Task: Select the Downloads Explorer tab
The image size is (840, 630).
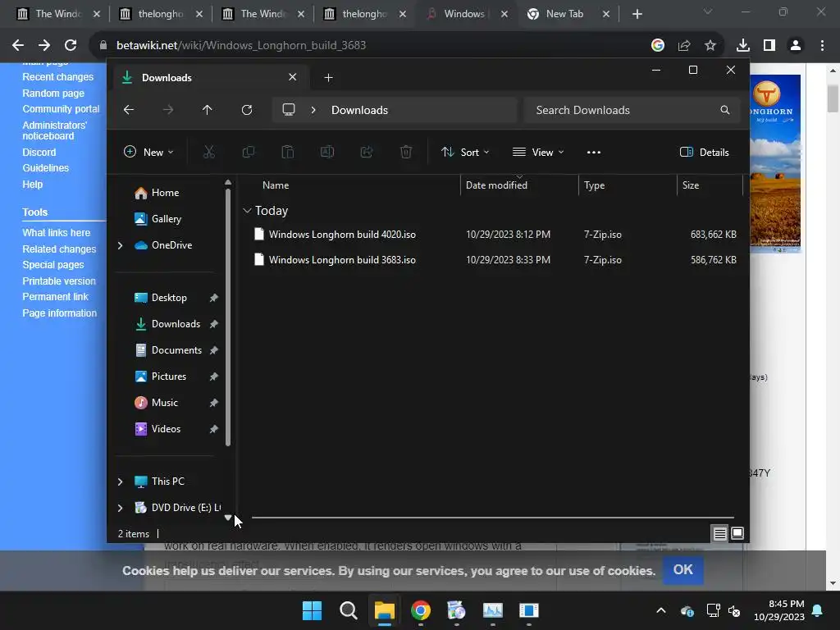Action: [x=210, y=78]
